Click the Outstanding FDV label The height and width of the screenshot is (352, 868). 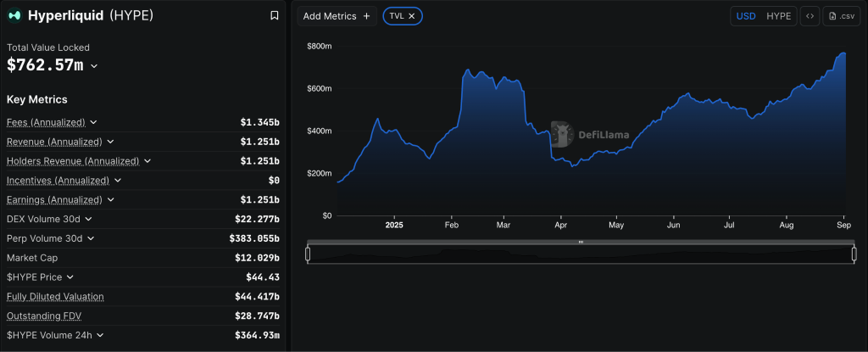[x=42, y=316]
